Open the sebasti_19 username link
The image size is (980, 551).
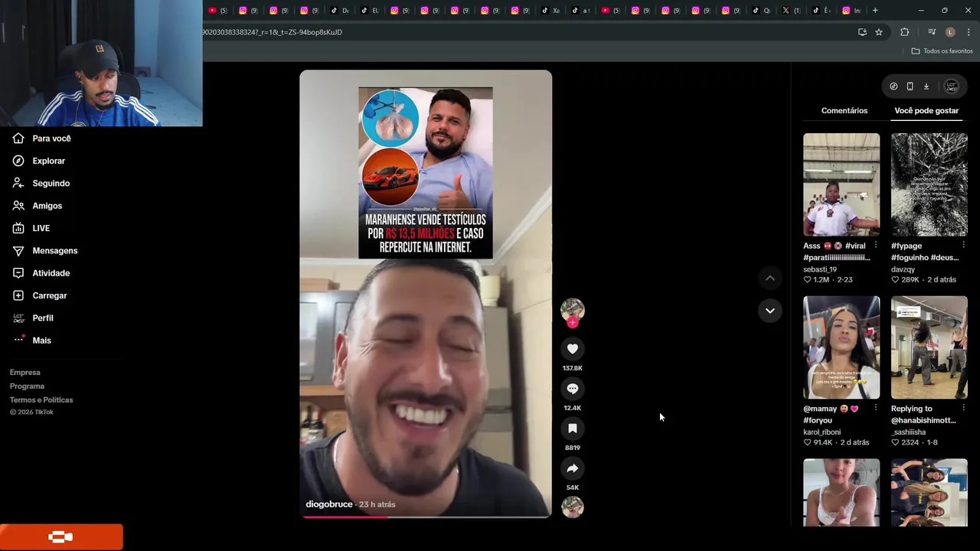coord(820,269)
